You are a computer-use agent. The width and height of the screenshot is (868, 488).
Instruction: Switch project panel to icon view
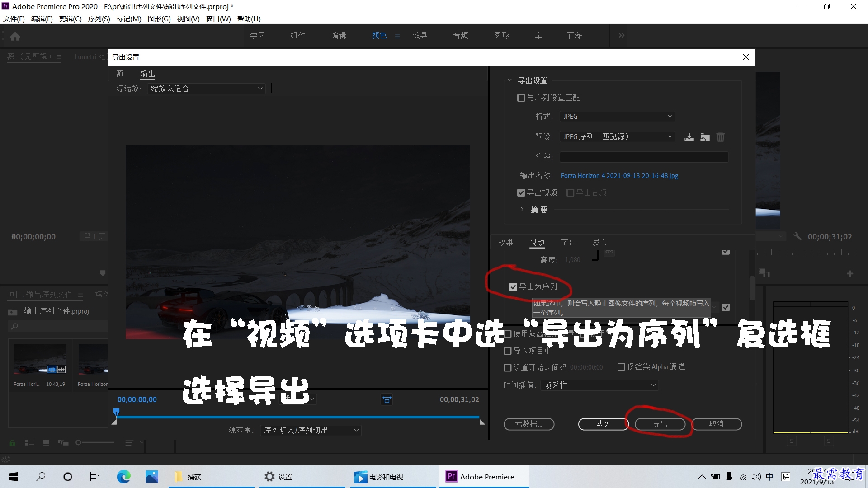46,443
